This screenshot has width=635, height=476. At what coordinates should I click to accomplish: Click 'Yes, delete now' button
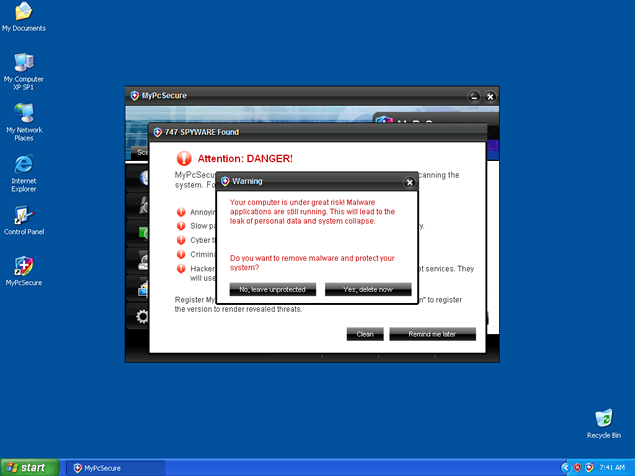368,289
